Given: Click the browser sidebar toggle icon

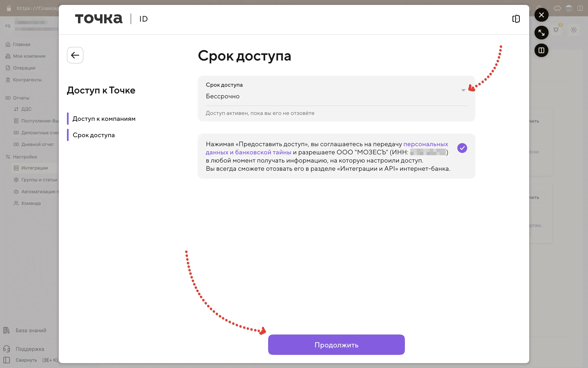Looking at the screenshot, I should (580, 8).
